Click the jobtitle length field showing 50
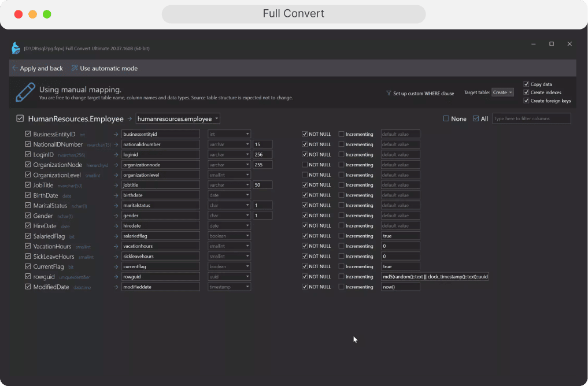The width and height of the screenshot is (588, 386). (x=262, y=185)
